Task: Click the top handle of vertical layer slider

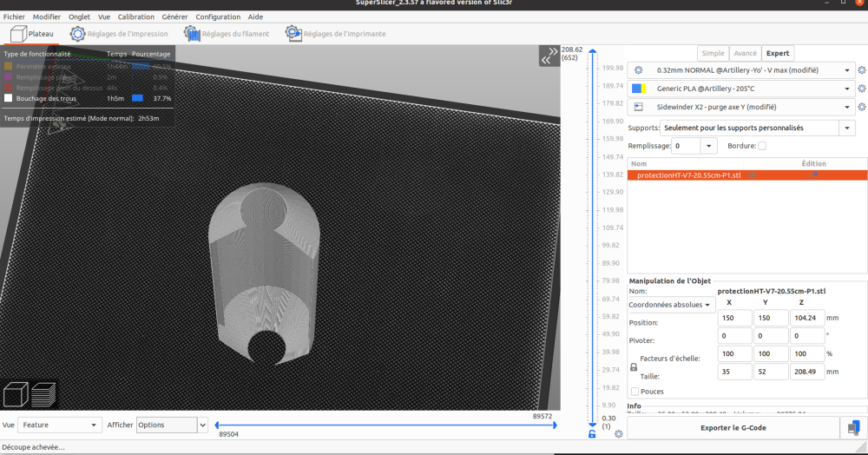Action: tap(592, 51)
